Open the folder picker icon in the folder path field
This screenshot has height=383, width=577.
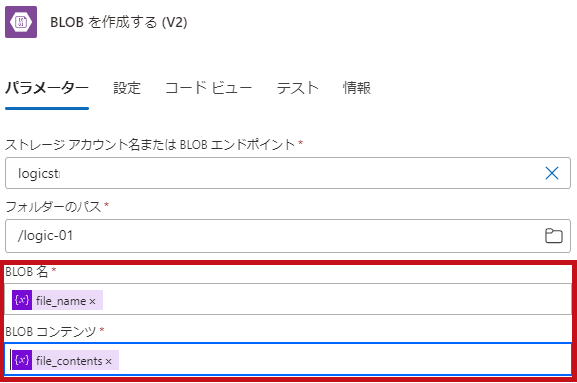point(553,236)
